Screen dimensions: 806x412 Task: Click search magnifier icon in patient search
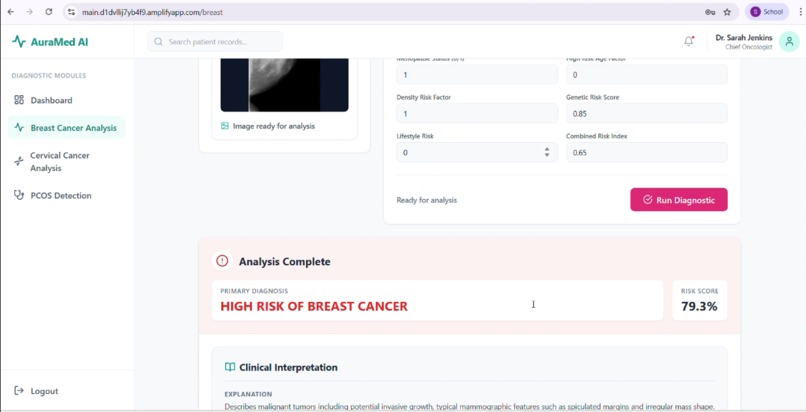pos(158,42)
